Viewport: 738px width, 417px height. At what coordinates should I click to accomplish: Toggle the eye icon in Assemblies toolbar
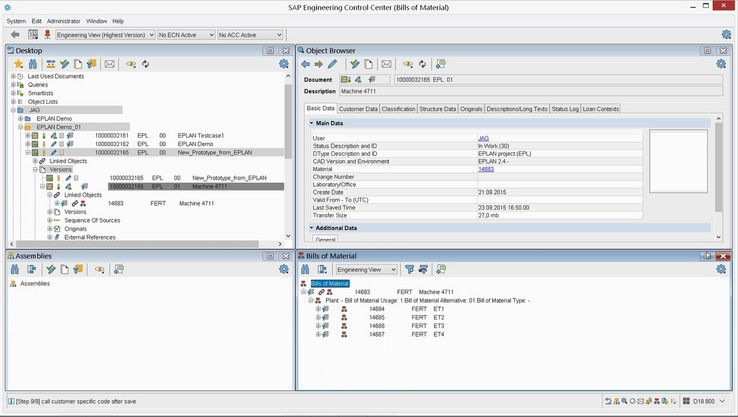pyautogui.click(x=99, y=269)
